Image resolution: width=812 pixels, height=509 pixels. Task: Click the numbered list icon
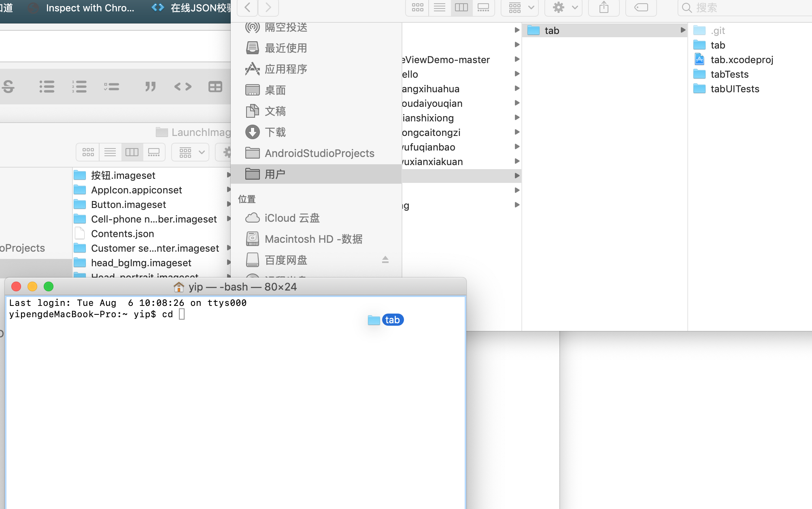tap(79, 86)
